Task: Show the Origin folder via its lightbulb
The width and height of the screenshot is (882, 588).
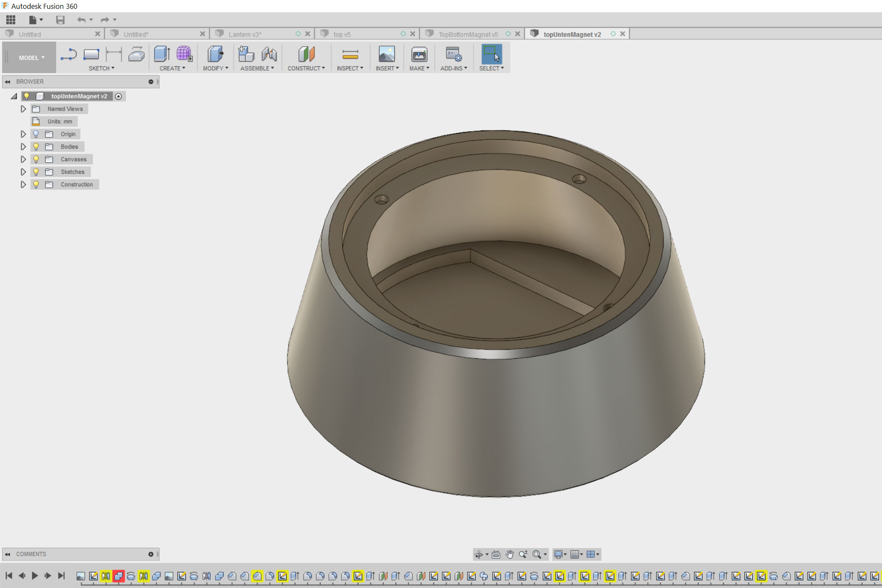Action: tap(36, 134)
